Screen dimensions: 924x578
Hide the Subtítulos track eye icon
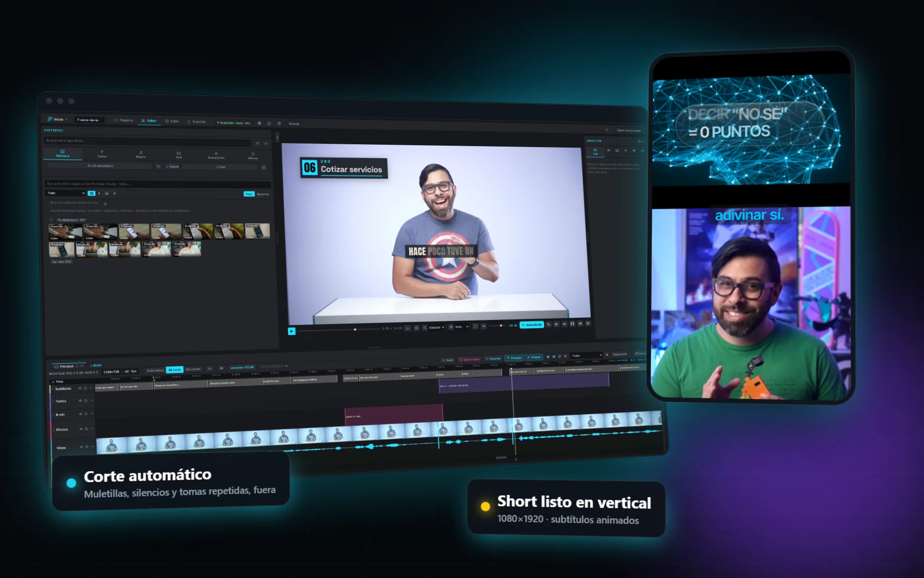[80, 388]
